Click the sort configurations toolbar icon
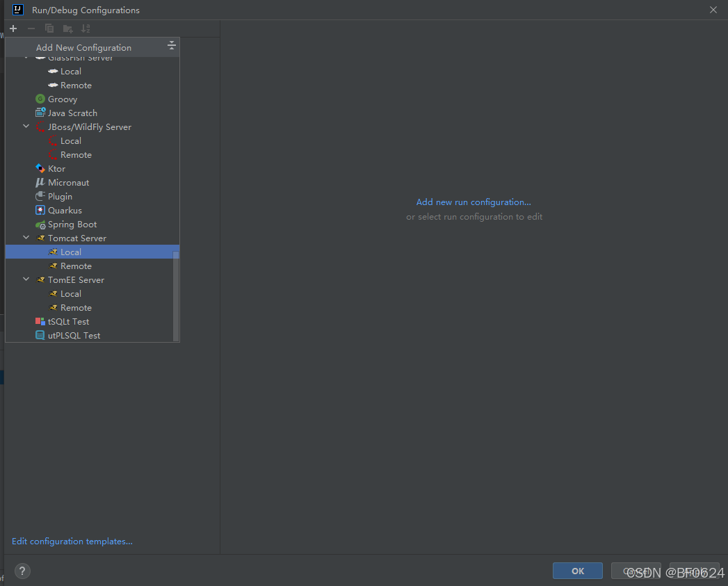The height and width of the screenshot is (586, 728). pos(86,29)
